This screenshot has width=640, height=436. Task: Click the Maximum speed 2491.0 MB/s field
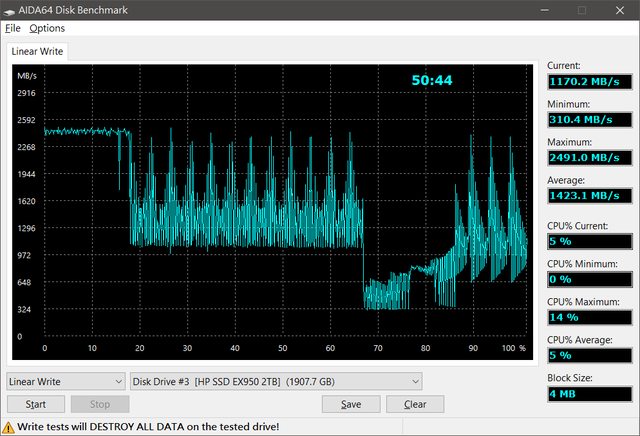589,157
